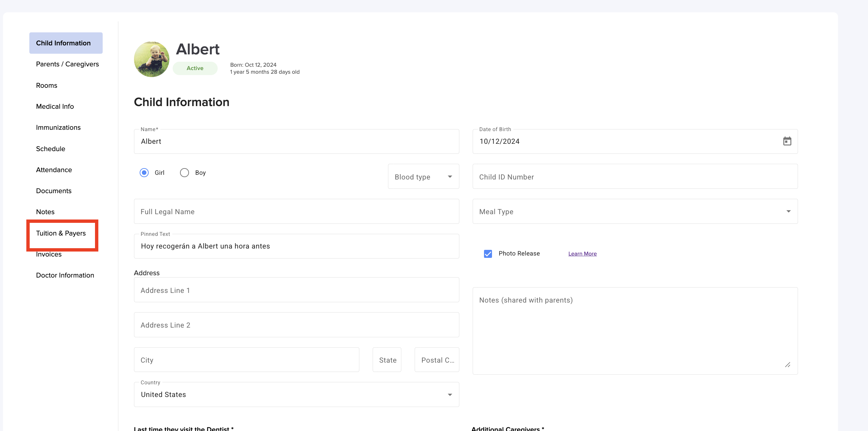Click the Learn More link
868x431 pixels.
[582, 254]
